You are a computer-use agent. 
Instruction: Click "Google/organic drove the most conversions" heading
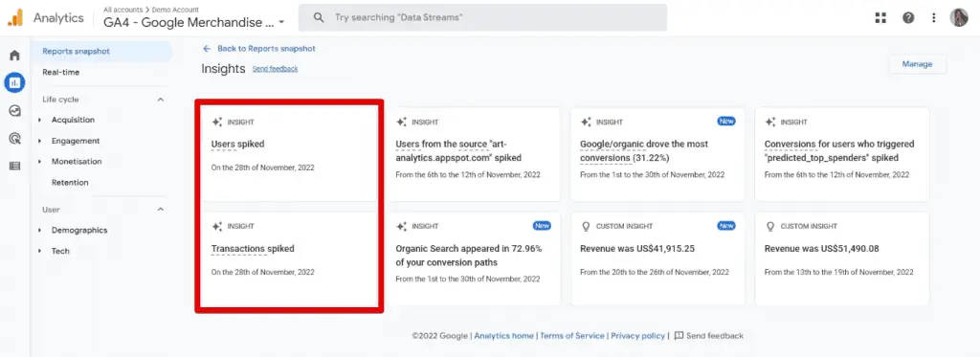(644, 150)
